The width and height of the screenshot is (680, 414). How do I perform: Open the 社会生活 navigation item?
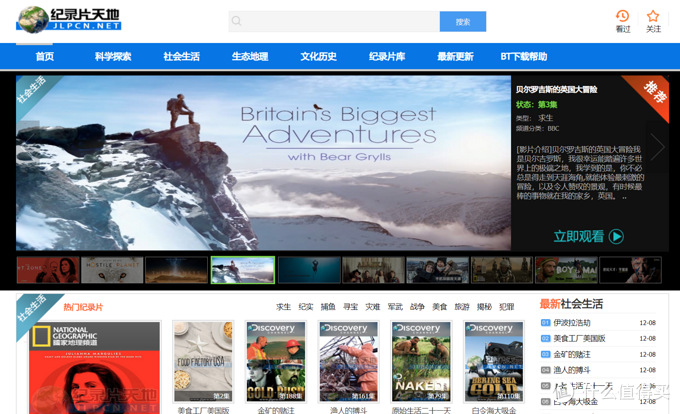[x=181, y=56]
